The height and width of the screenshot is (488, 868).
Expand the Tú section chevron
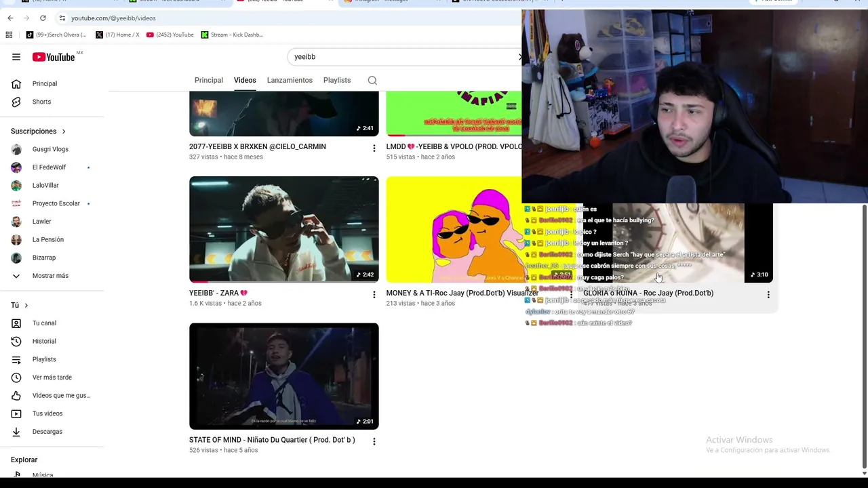coord(26,306)
